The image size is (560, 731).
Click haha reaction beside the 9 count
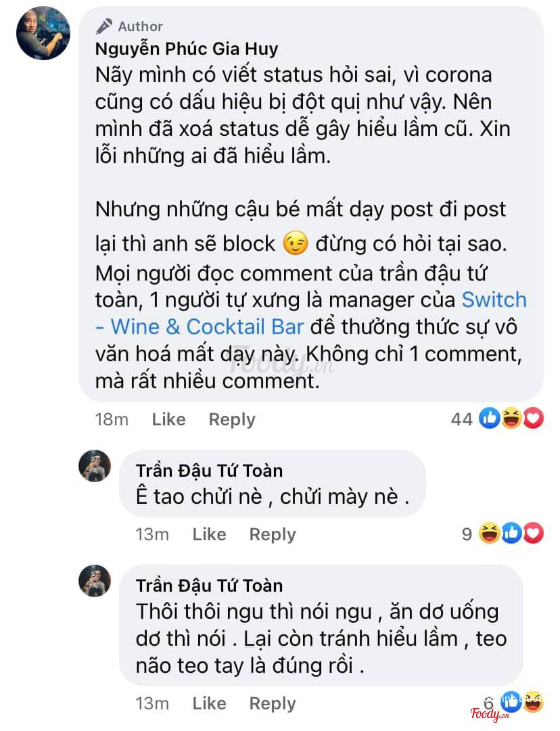coord(490,534)
